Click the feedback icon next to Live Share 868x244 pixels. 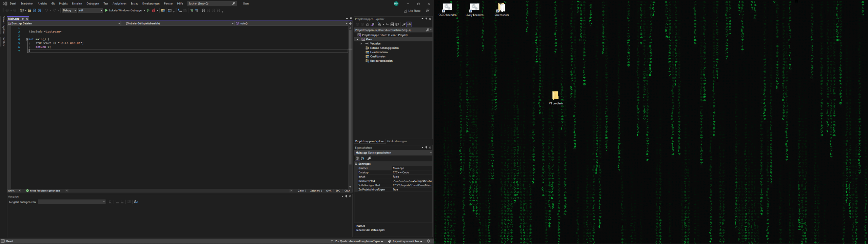pos(428,11)
